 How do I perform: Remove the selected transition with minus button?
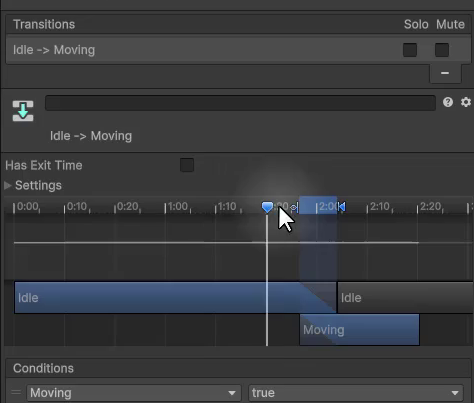[x=445, y=73]
